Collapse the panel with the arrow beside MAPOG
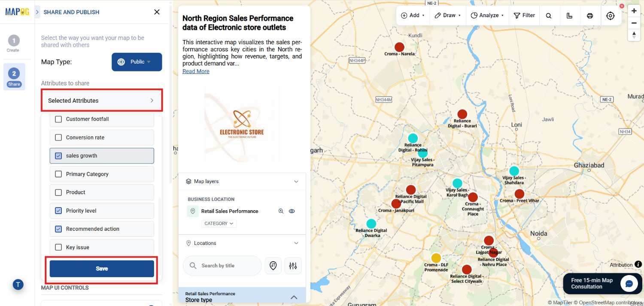The height and width of the screenshot is (306, 644). tap(37, 12)
